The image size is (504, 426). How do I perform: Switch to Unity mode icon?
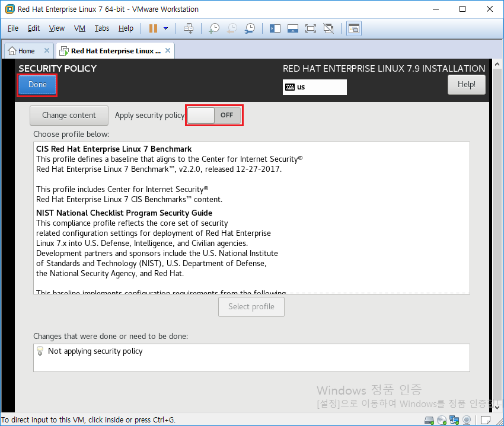pyautogui.click(x=328, y=28)
